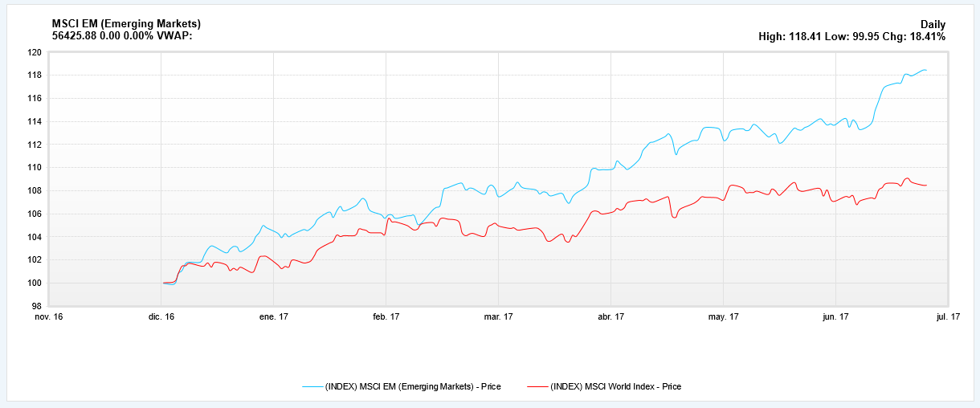Select the jul. 17 date axis label
This screenshot has width=980, height=408.
click(948, 316)
